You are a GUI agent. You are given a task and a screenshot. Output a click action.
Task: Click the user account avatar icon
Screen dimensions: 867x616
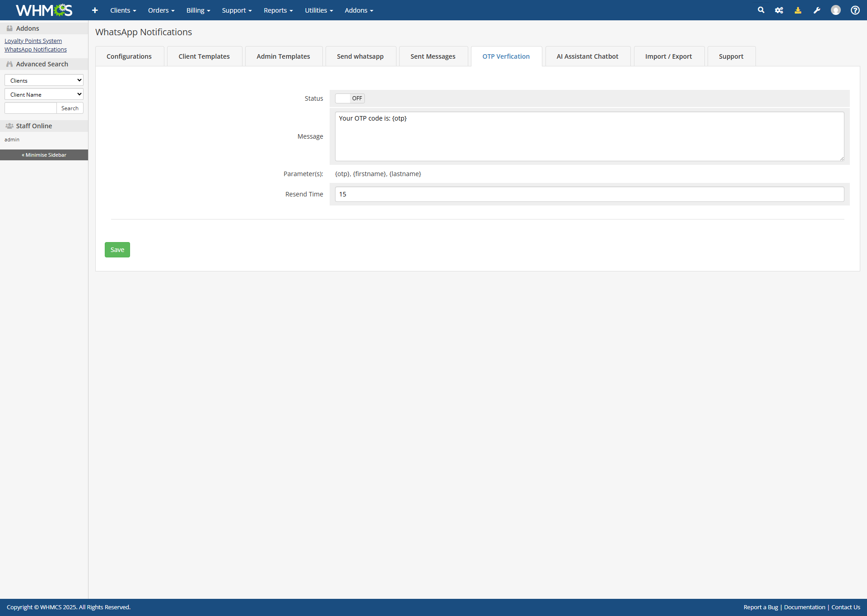click(836, 10)
